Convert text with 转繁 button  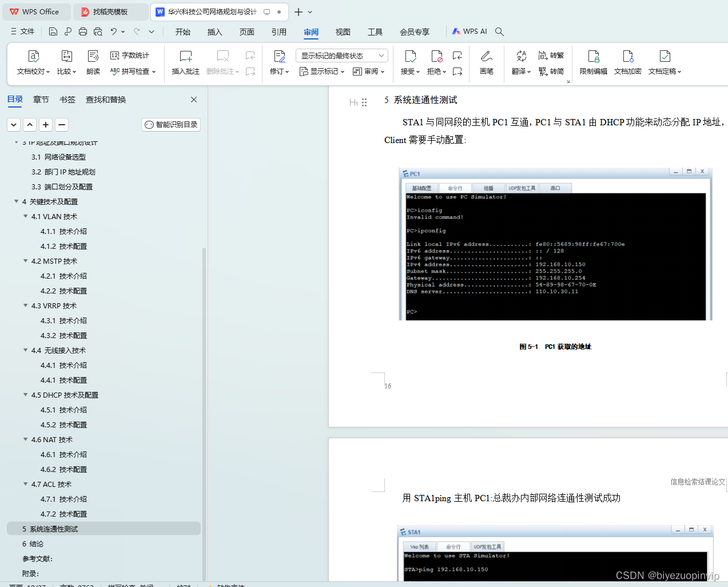click(551, 55)
